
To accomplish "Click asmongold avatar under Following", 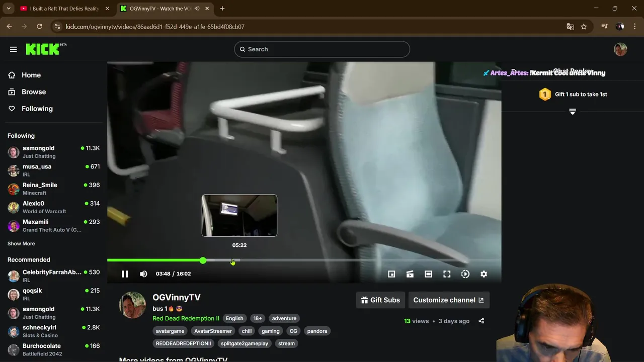I will click(14, 152).
